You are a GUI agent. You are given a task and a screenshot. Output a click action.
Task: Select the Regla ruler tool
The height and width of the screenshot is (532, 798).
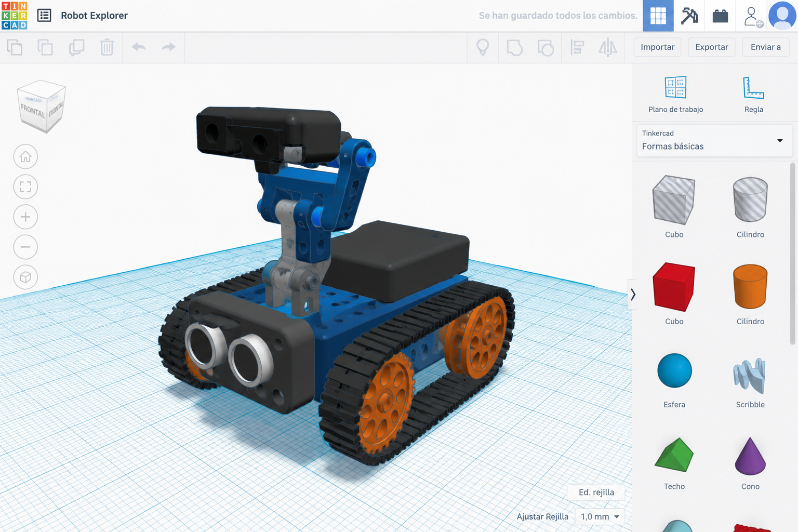[x=753, y=94]
